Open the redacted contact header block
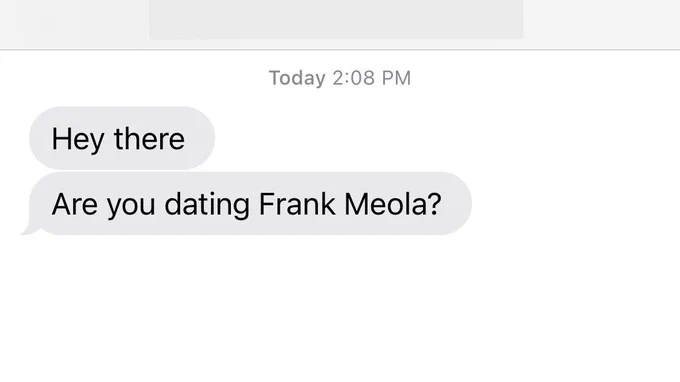The image size is (680, 382). 336,20
